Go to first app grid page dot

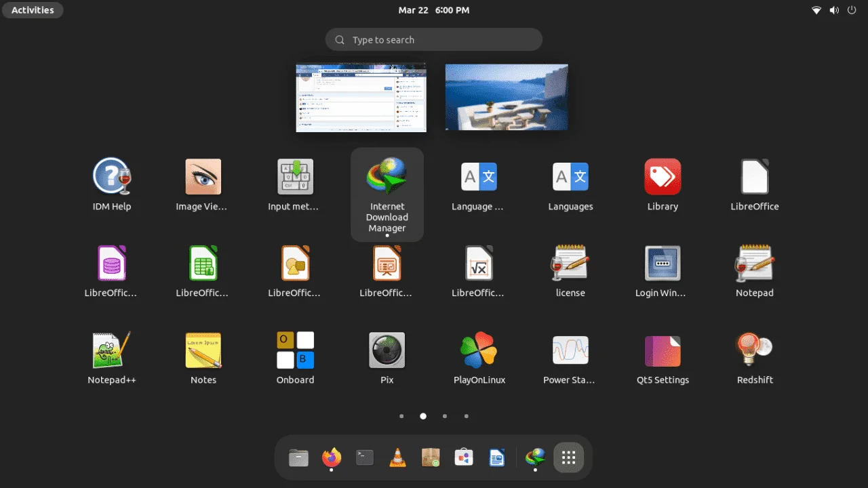pos(401,416)
